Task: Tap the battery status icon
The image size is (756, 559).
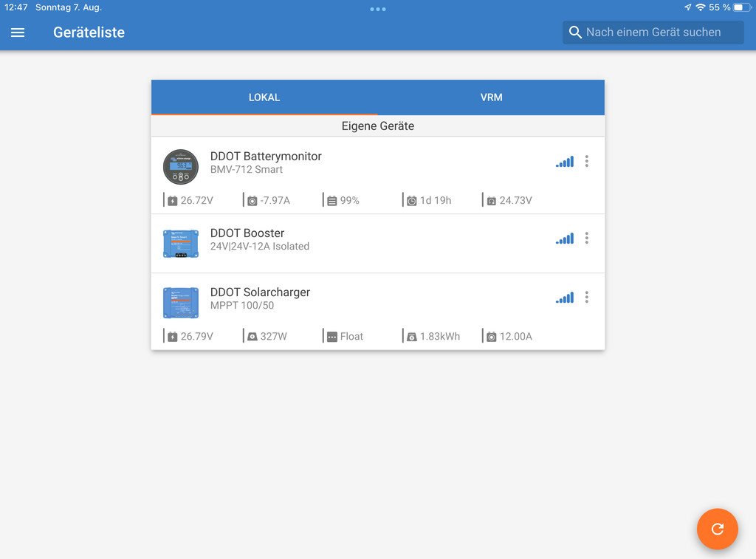Action: click(x=741, y=7)
